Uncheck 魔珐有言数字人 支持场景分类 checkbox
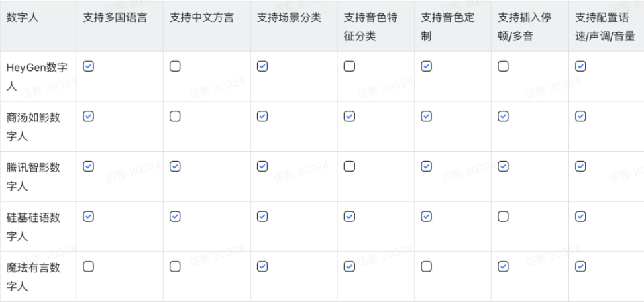 262,266
